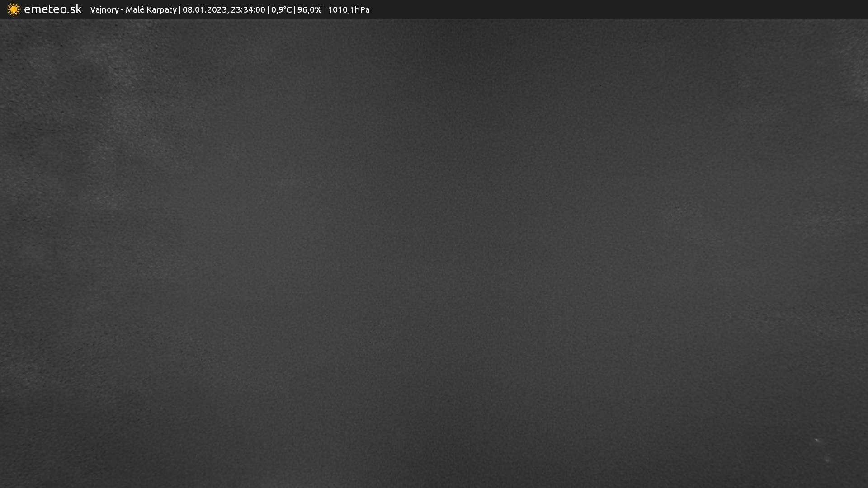Image resolution: width=868 pixels, height=488 pixels.
Task: Click the Vajnory location word
Action: pyautogui.click(x=104, y=10)
